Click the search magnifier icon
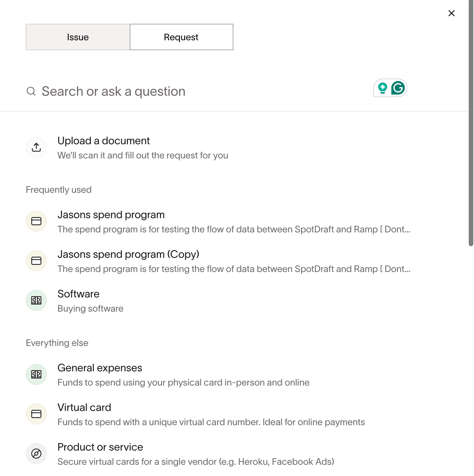Viewport: 474px width, 476px height. [x=31, y=91]
